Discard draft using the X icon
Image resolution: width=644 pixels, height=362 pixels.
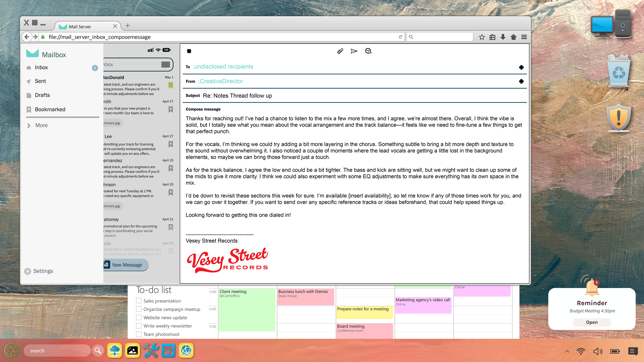[189, 51]
